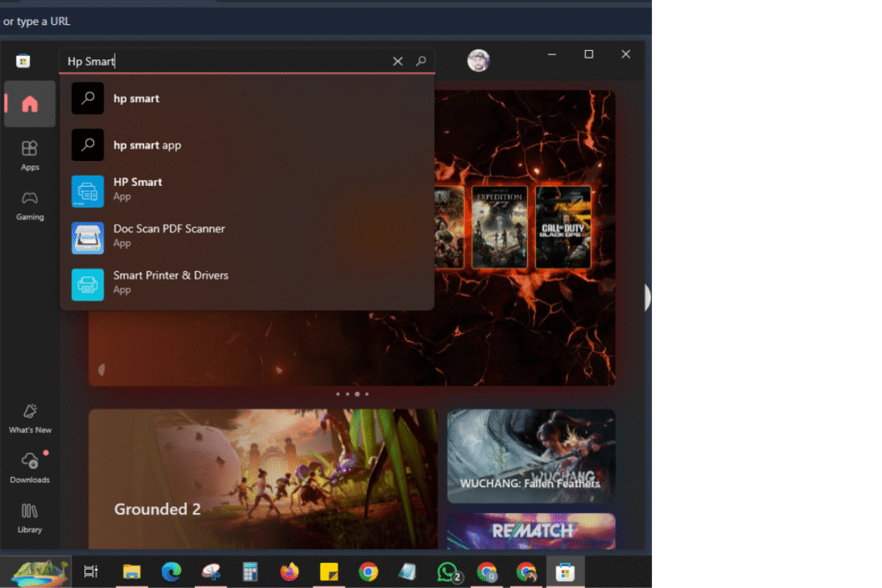Close the Microsoft Store window
Viewport: 882px width, 588px height.
[x=625, y=54]
